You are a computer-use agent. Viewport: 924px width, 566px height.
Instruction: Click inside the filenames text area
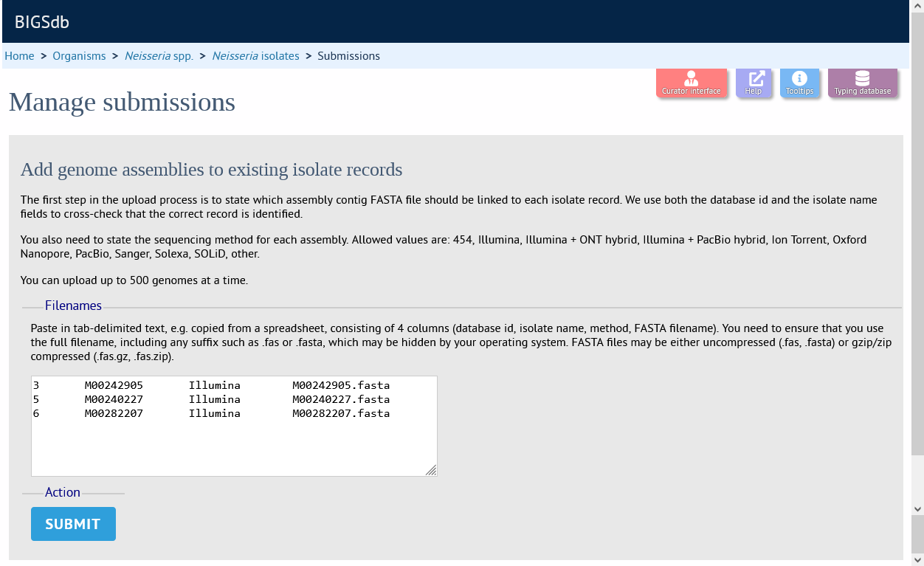pos(234,426)
